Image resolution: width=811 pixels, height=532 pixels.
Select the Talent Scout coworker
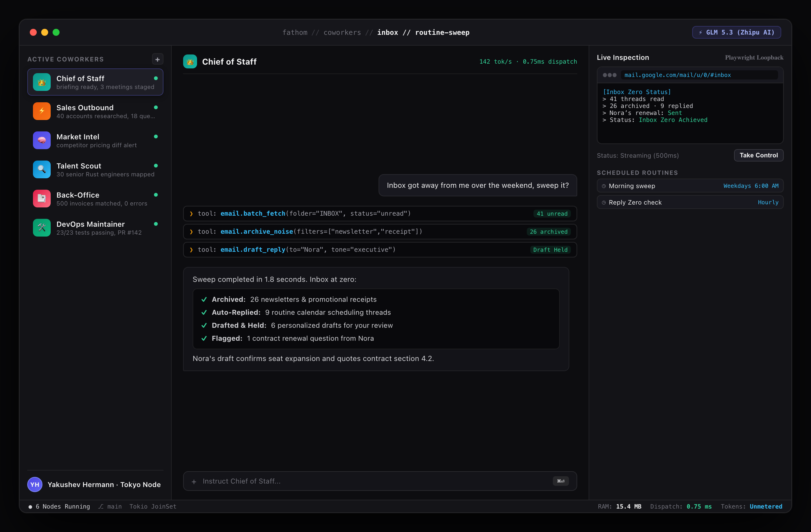coord(95,169)
